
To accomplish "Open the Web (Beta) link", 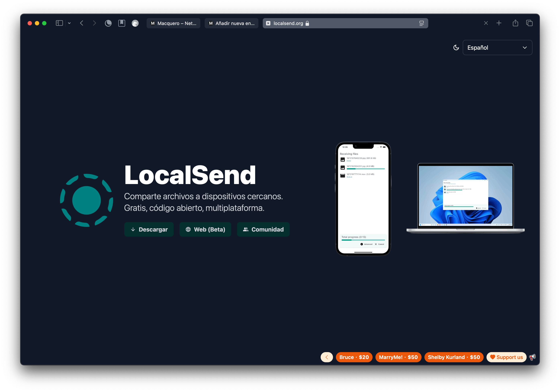I will coord(205,229).
